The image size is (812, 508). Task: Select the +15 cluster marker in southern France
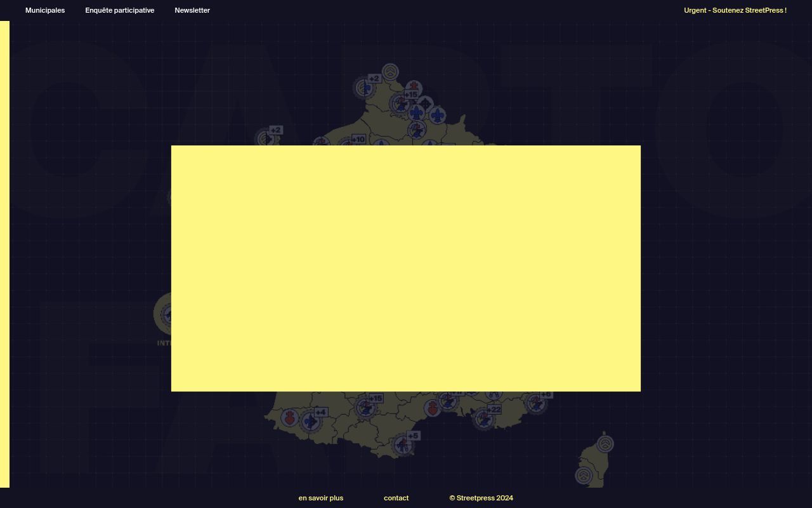click(366, 406)
